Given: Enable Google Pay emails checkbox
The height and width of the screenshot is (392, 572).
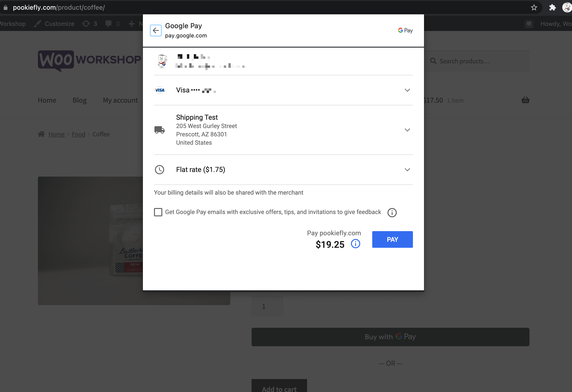Looking at the screenshot, I should coord(158,212).
